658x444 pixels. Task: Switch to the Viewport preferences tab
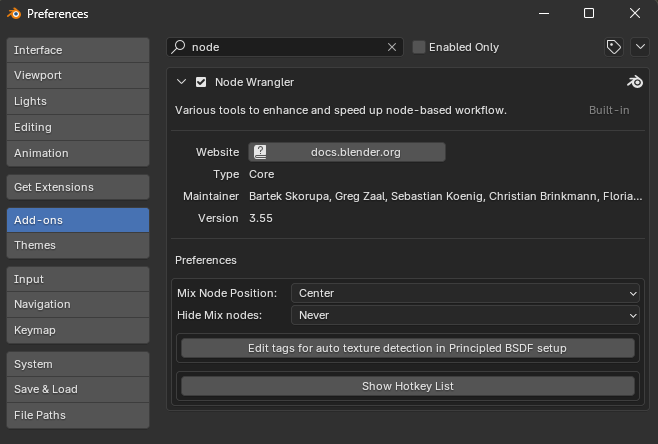coord(78,76)
